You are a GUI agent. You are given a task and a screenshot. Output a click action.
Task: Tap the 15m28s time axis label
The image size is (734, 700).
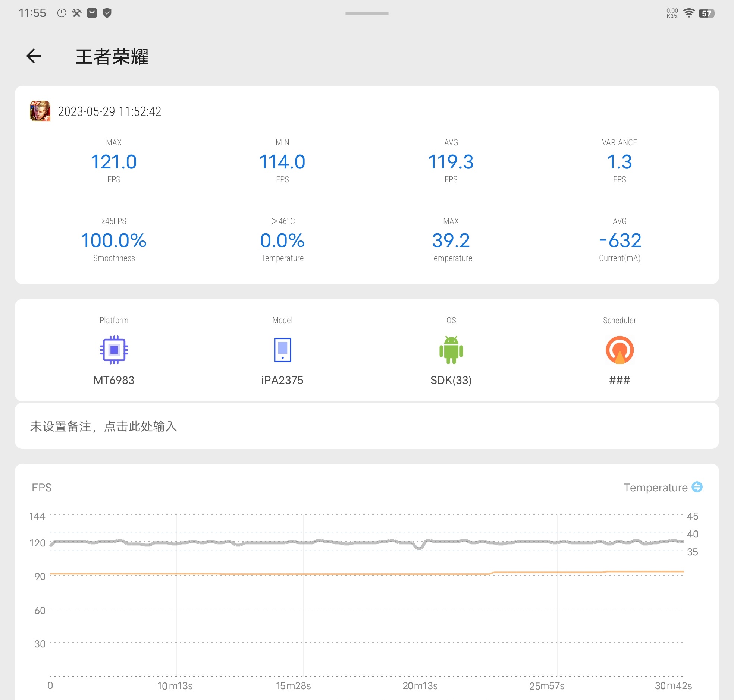294,686
